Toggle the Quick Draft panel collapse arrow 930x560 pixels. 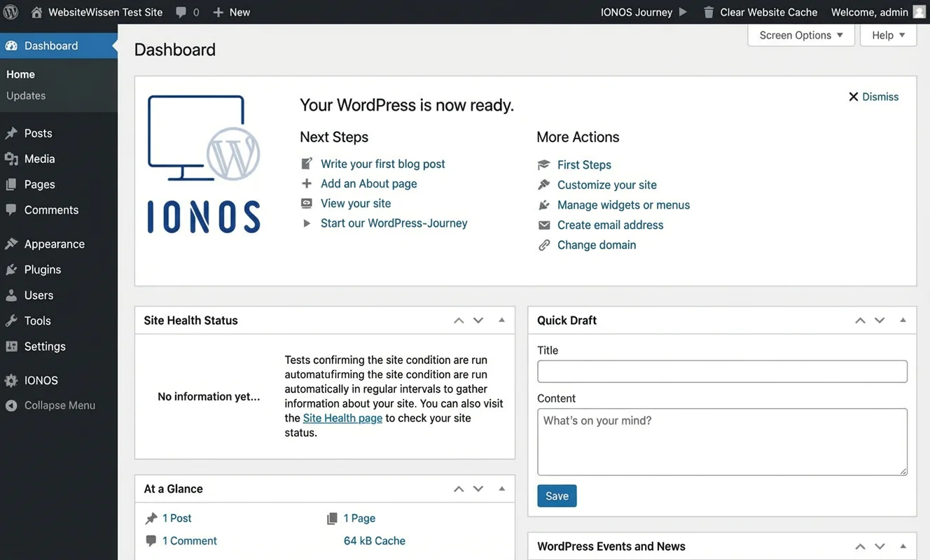pyautogui.click(x=903, y=320)
